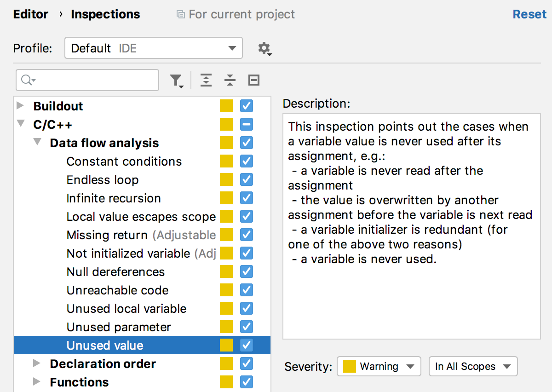
Task: Select Not initialized variable row
Action: click(x=141, y=254)
